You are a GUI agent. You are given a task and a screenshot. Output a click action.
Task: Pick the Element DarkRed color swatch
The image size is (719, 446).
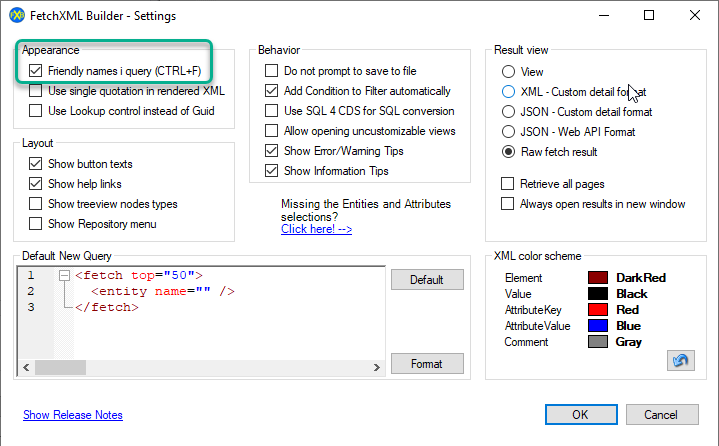[598, 278]
